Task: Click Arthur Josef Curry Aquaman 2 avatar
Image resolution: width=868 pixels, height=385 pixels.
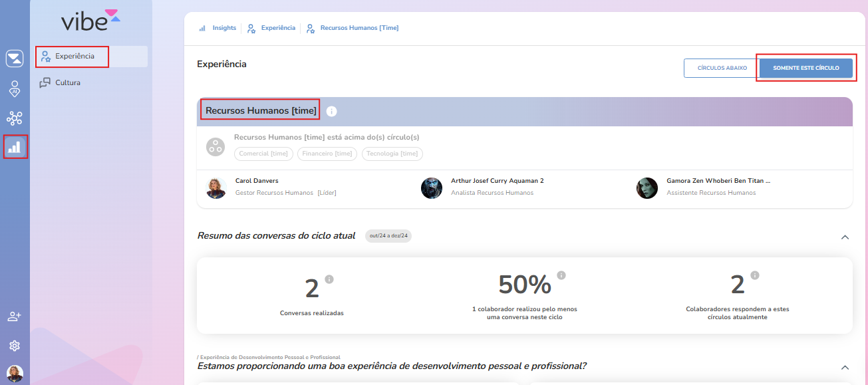Action: (x=432, y=188)
